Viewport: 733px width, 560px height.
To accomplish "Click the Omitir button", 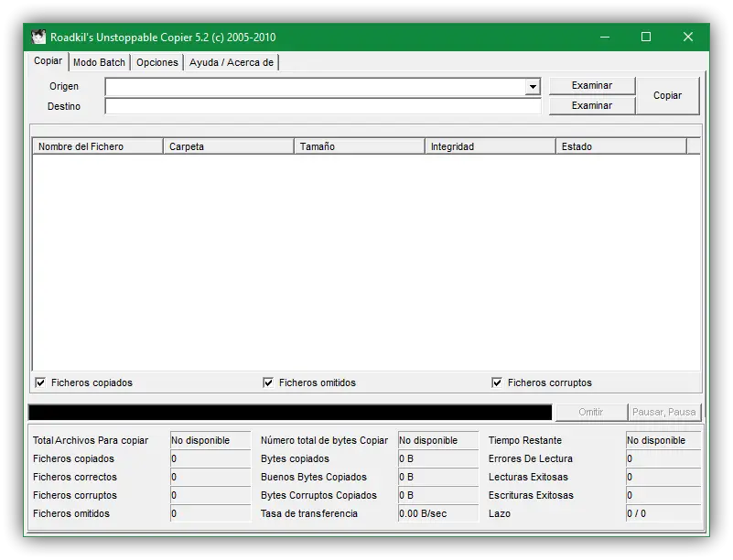I will click(x=591, y=412).
